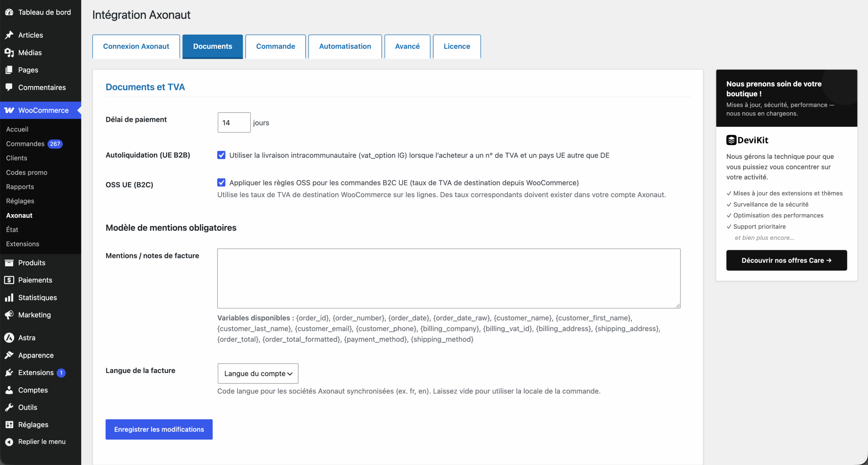Click the Médias icon in sidebar
The width and height of the screenshot is (868, 465).
click(9, 53)
